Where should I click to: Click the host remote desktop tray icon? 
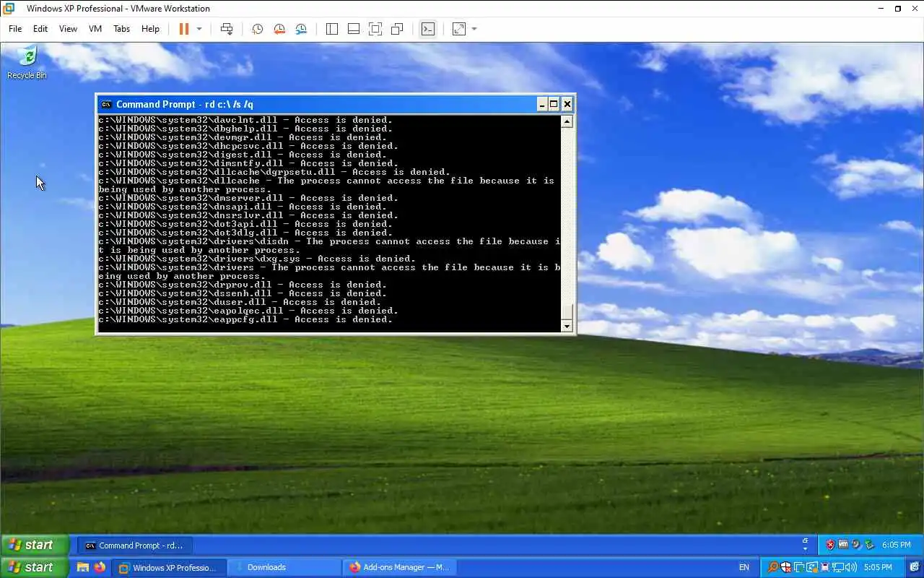[x=812, y=567]
